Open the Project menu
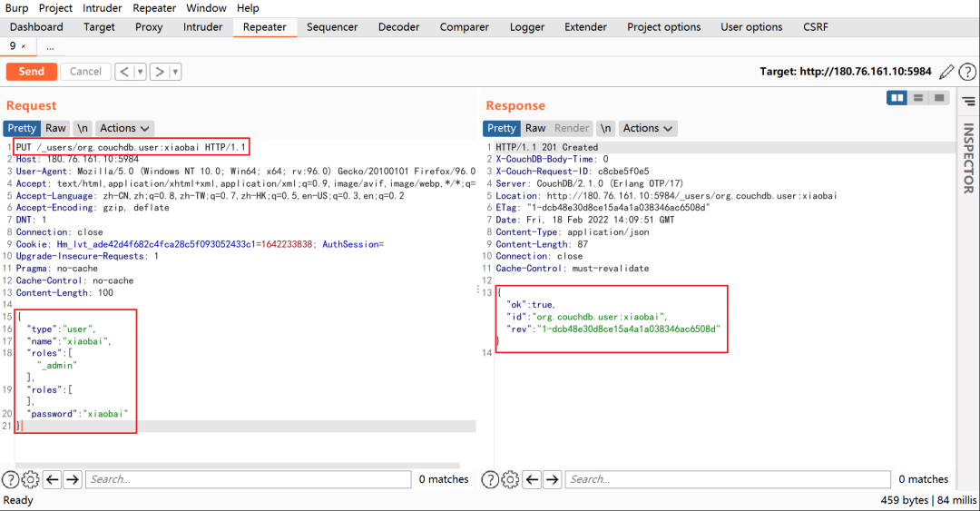 [x=55, y=8]
